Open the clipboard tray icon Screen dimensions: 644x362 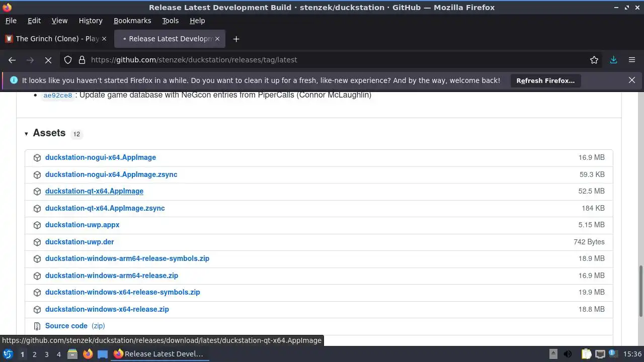click(x=586, y=354)
